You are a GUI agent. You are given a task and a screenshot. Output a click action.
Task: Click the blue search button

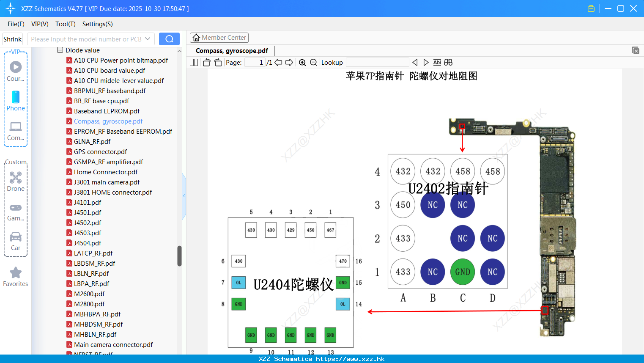click(x=169, y=39)
